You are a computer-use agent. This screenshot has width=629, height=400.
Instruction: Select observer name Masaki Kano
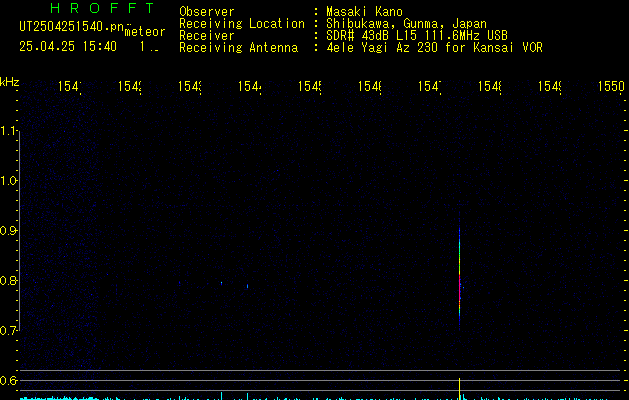(364, 11)
